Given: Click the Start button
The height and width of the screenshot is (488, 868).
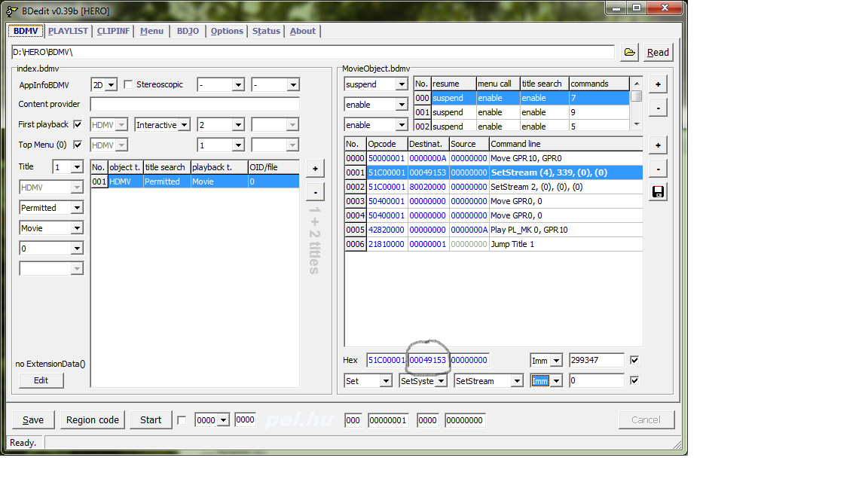Looking at the screenshot, I should [x=151, y=420].
